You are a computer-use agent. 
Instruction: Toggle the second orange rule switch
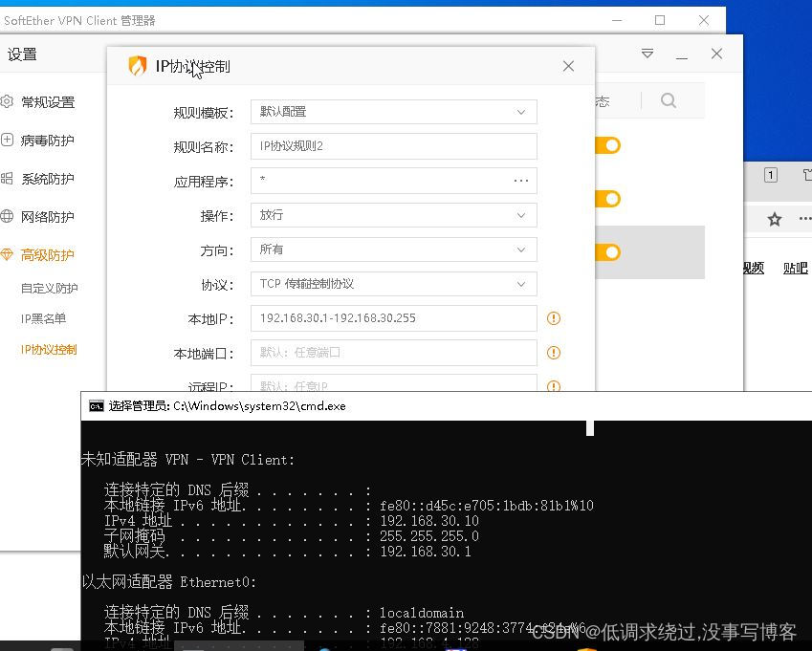pos(608,199)
